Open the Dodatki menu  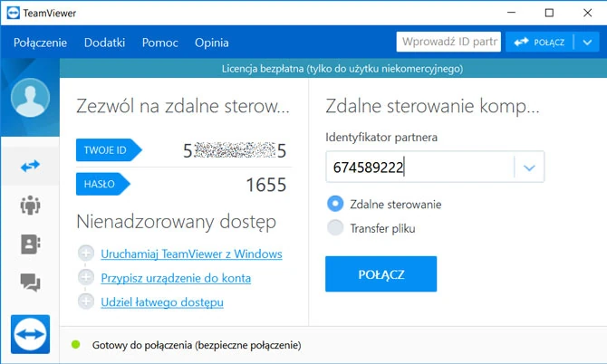(104, 43)
